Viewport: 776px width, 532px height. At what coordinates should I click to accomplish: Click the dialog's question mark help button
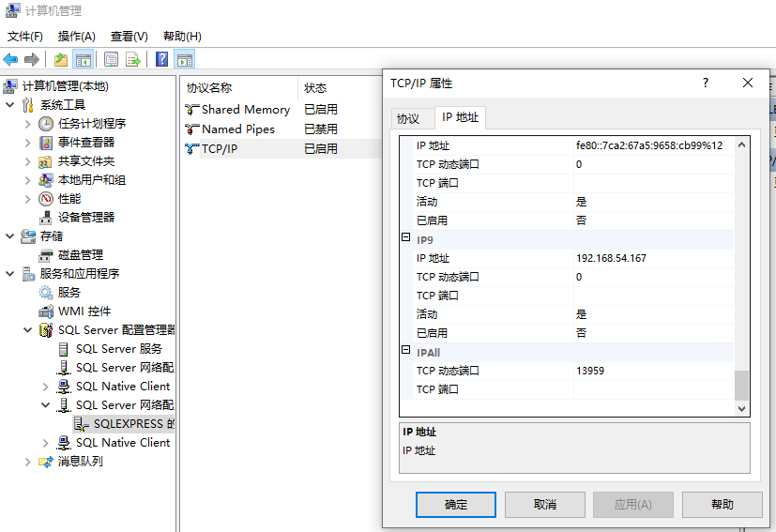click(x=706, y=83)
